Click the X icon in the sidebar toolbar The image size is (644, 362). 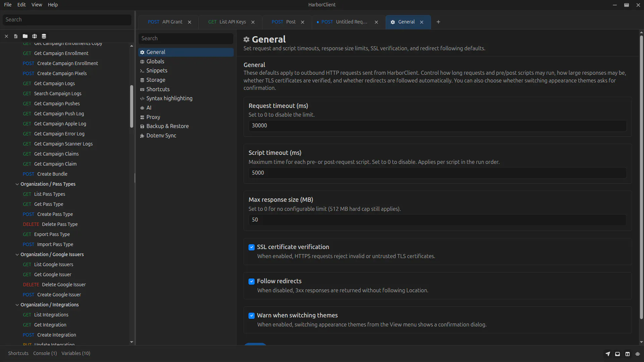pyautogui.click(x=6, y=36)
